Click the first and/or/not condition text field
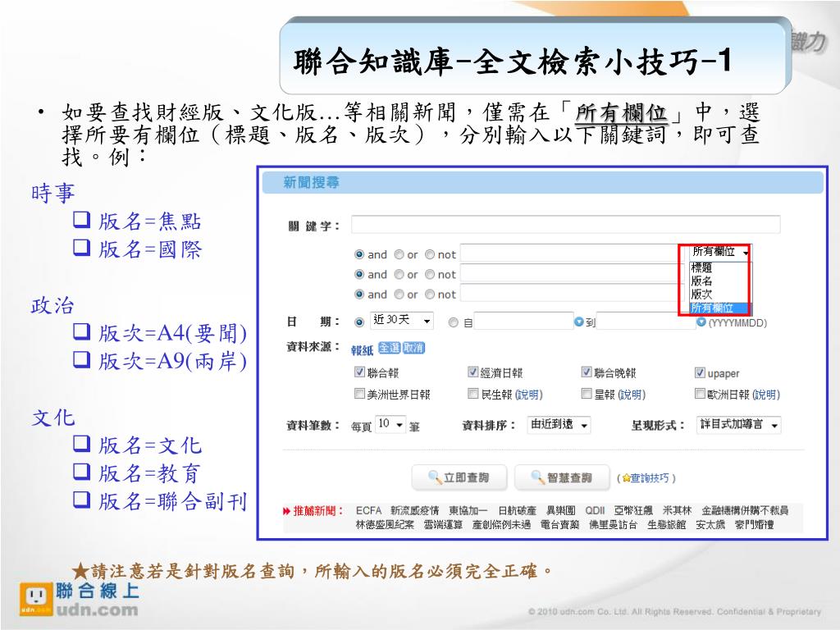 click(x=570, y=253)
